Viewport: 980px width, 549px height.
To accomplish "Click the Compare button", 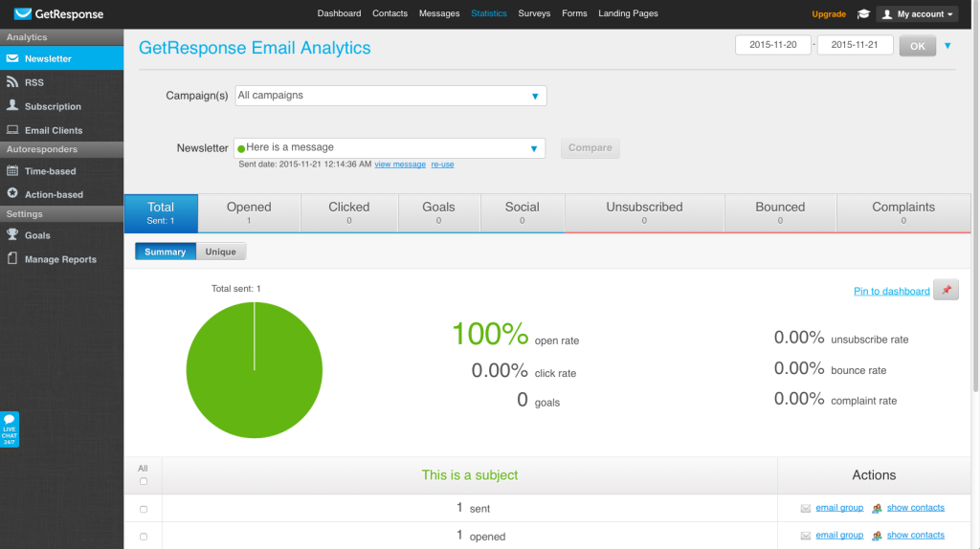I will tap(590, 148).
